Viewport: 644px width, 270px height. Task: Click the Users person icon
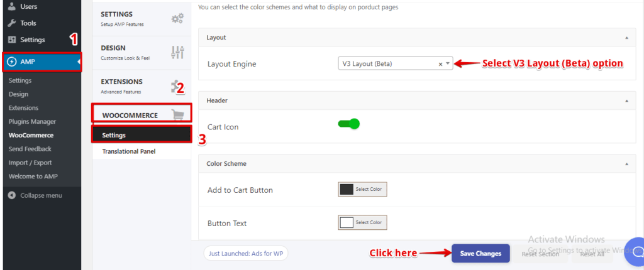(x=12, y=6)
